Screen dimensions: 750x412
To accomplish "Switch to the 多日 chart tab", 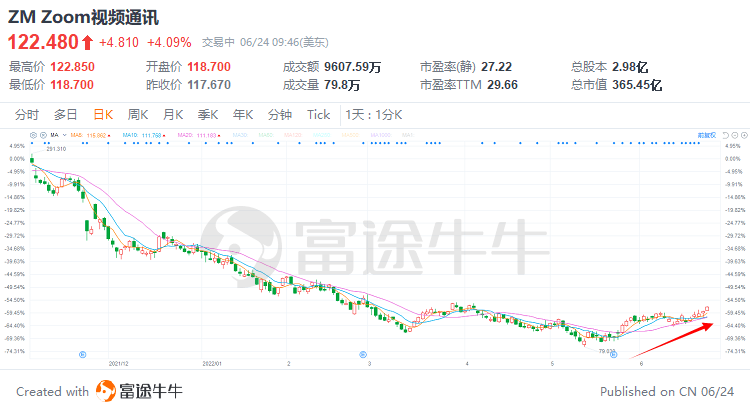I will click(66, 115).
